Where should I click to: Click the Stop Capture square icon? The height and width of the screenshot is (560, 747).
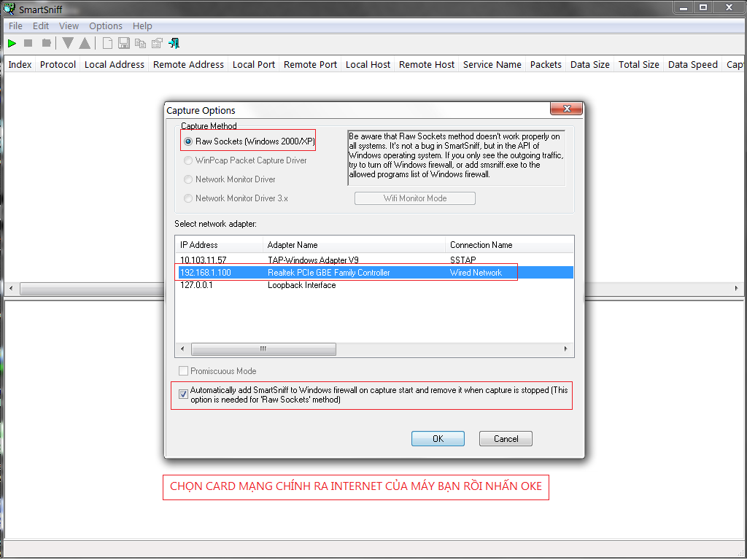click(28, 44)
